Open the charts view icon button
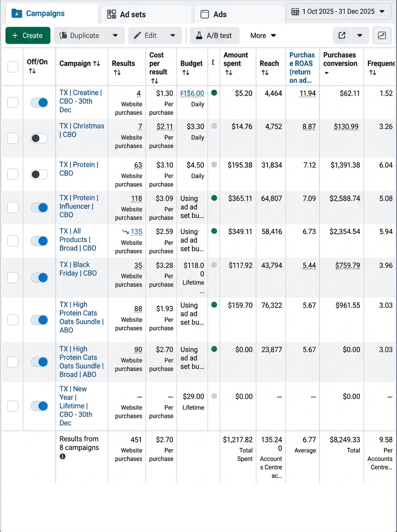The height and width of the screenshot is (532, 397). tap(382, 35)
